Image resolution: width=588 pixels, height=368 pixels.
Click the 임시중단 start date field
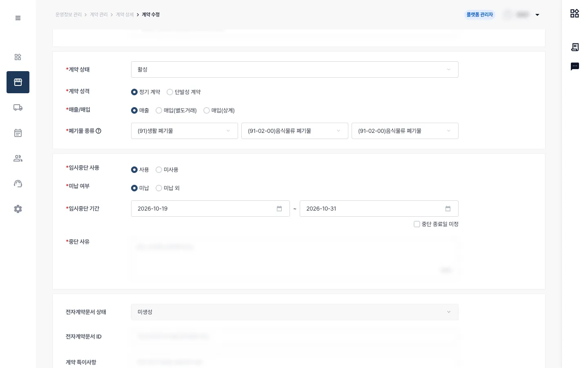(x=210, y=209)
